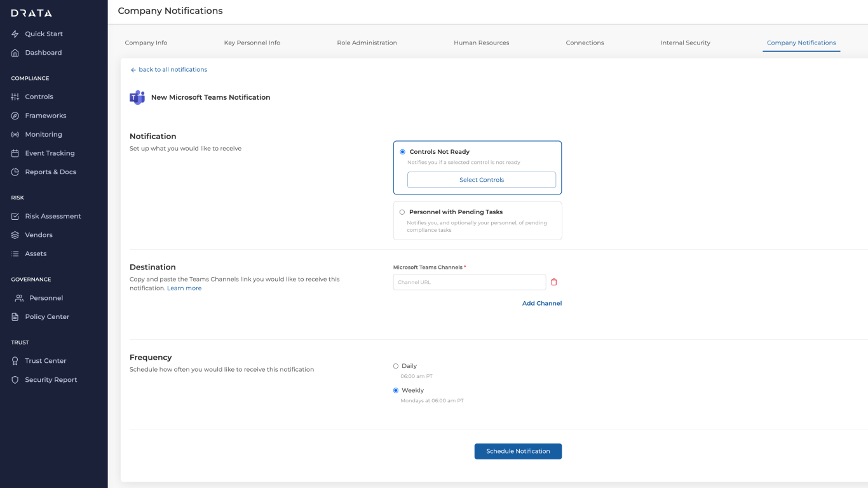Image resolution: width=868 pixels, height=488 pixels.
Task: Open the Frameworks compass icon
Action: 15,116
